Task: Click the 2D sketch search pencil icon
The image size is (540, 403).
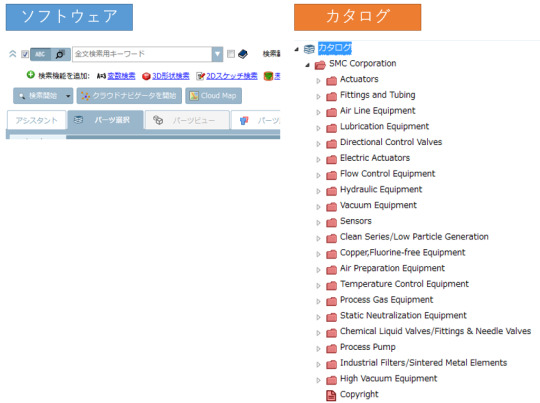Action: click(x=200, y=76)
